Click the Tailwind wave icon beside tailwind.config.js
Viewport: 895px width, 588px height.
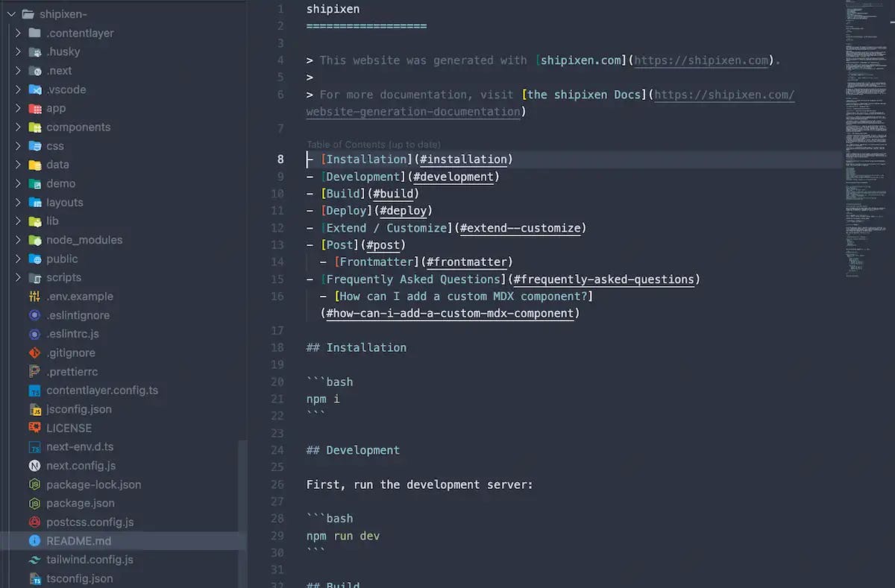point(35,559)
